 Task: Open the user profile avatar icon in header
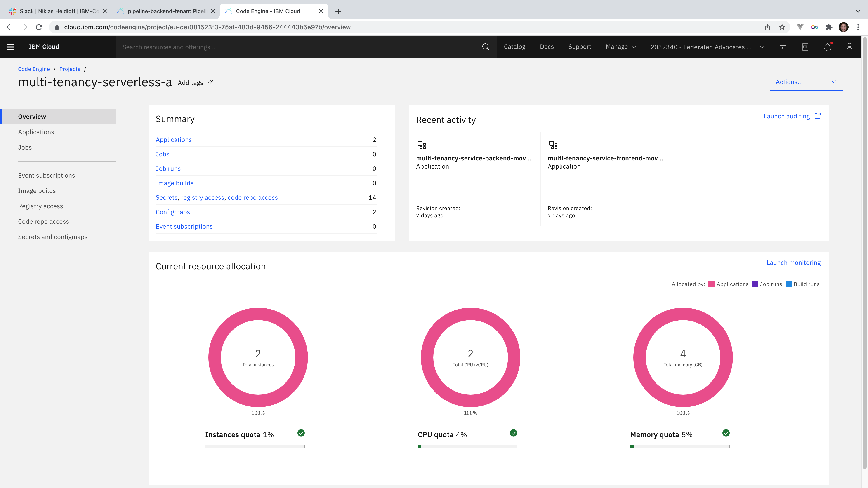(849, 47)
